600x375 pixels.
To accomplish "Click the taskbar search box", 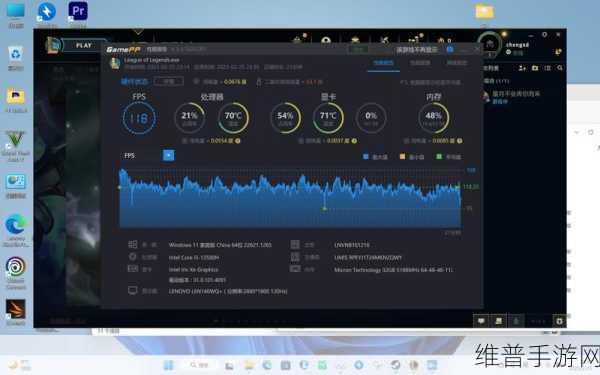I will [x=199, y=365].
